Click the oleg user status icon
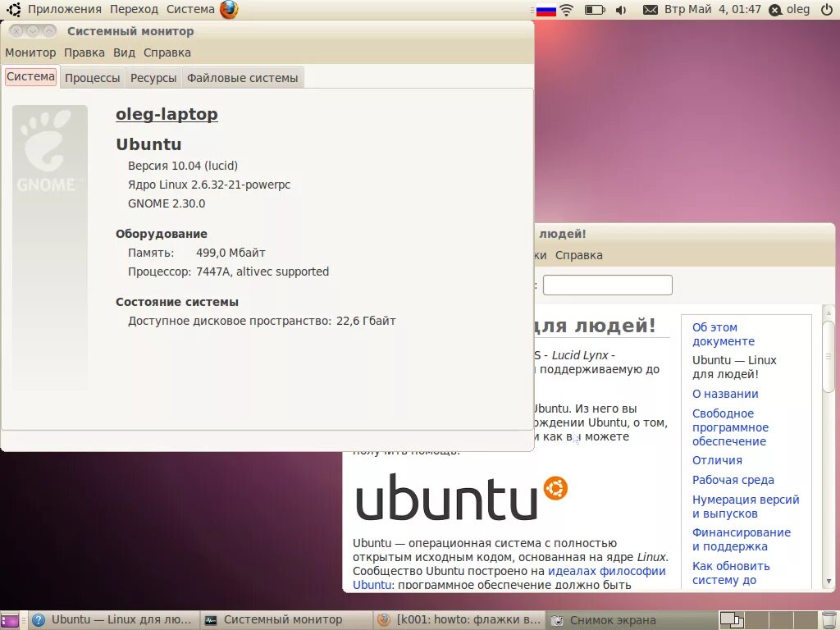Image resolution: width=840 pixels, height=630 pixels. (775, 10)
